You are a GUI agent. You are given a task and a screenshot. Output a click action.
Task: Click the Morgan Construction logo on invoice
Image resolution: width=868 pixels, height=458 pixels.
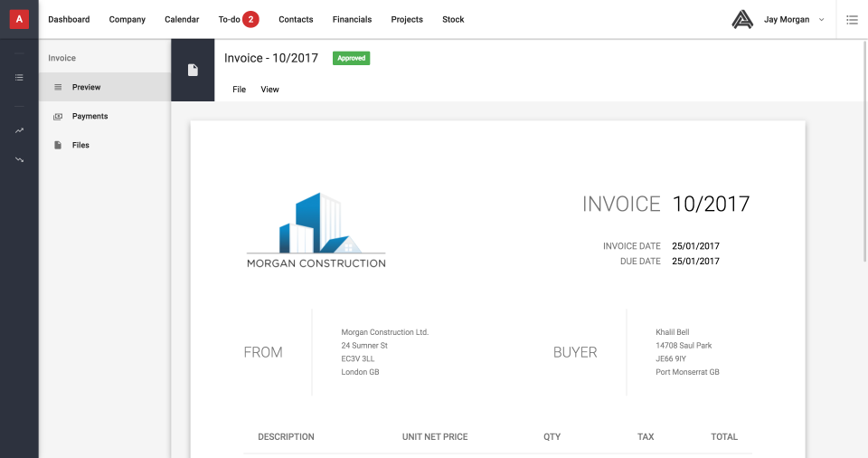[316, 230]
